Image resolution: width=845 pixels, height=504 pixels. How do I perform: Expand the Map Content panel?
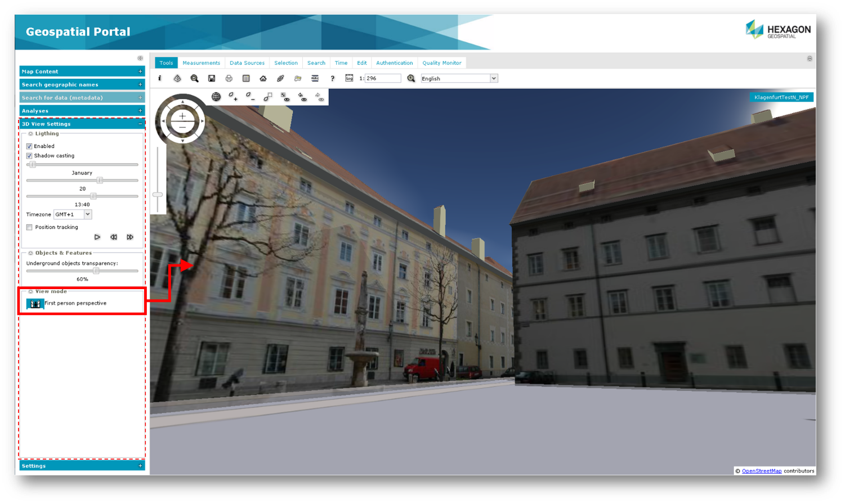pos(82,71)
